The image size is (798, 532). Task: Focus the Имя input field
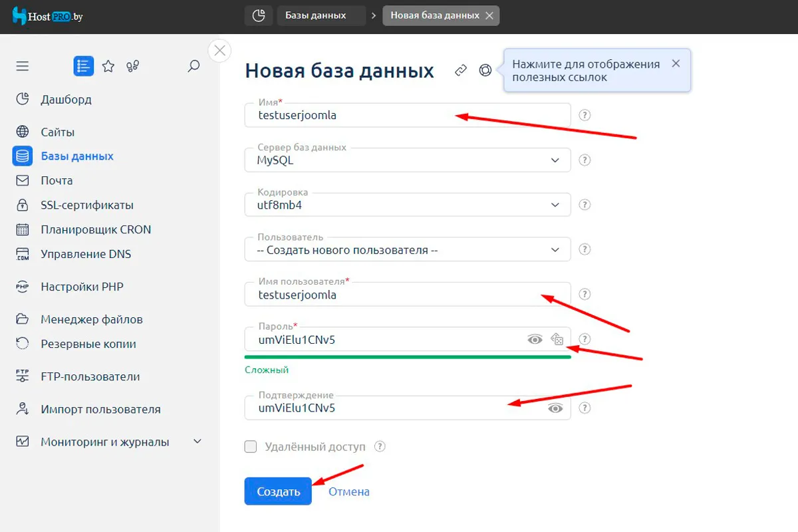click(408, 115)
